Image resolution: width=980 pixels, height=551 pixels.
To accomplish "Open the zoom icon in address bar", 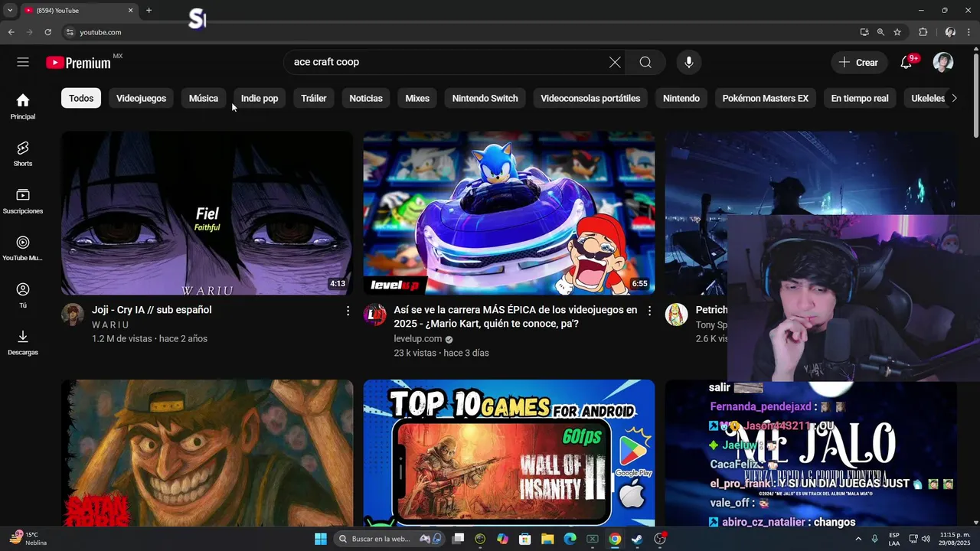I will (x=880, y=32).
